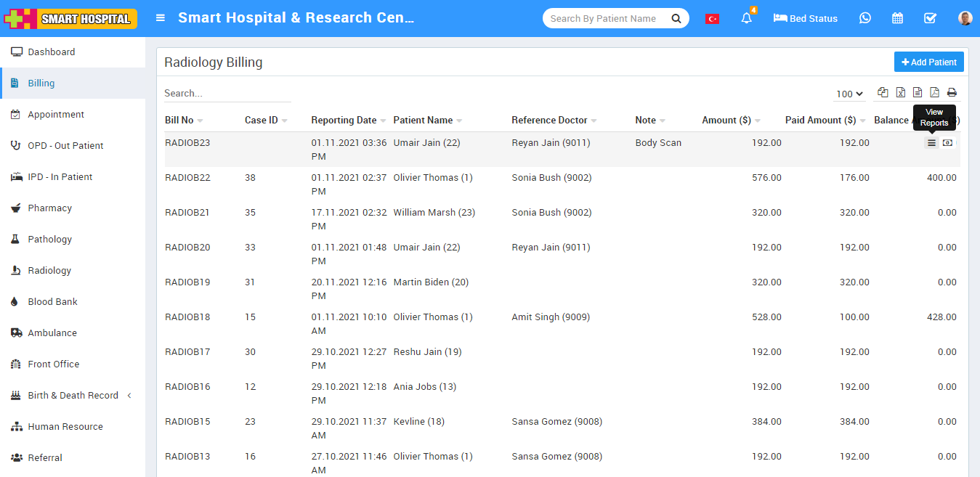Screen dimensions: 980x477
Task: Sort table by Case ID column
Action: click(266, 121)
